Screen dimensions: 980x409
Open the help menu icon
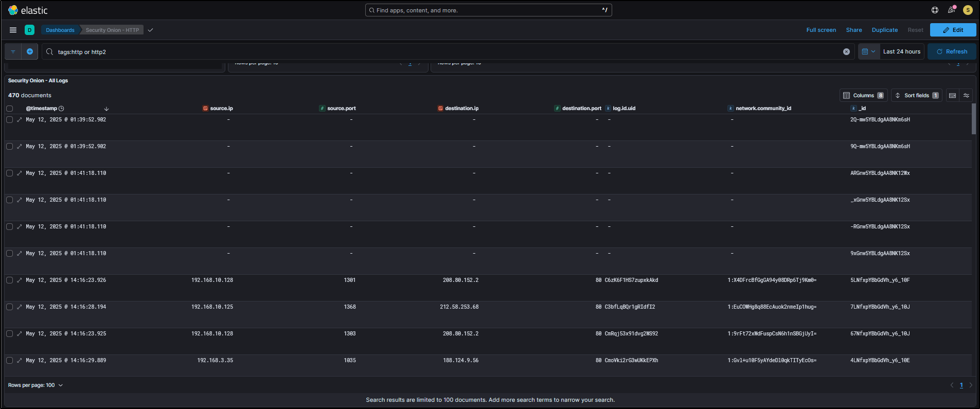[935, 10]
